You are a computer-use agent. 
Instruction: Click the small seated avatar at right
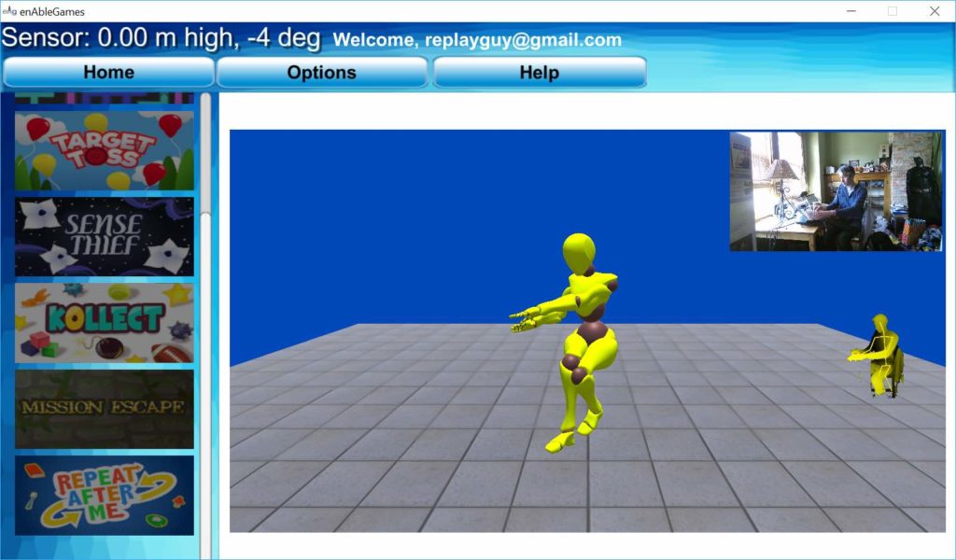(879, 357)
